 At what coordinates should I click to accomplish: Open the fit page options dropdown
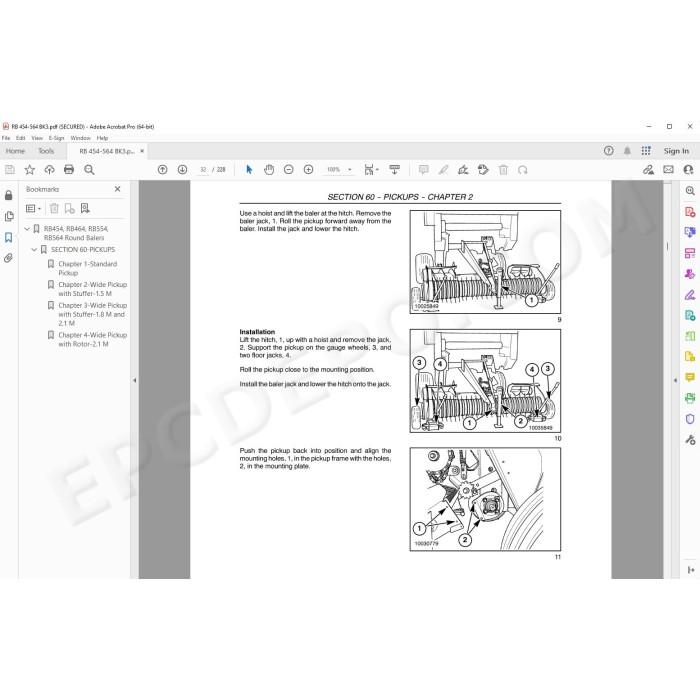pyautogui.click(x=371, y=170)
